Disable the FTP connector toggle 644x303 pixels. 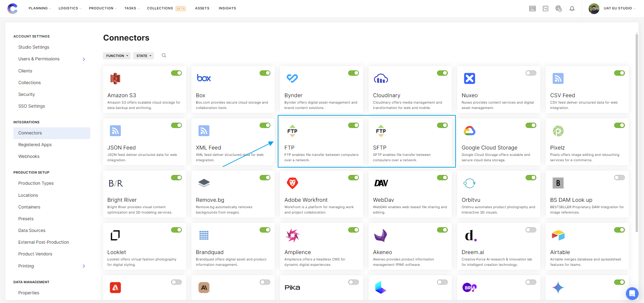354,125
